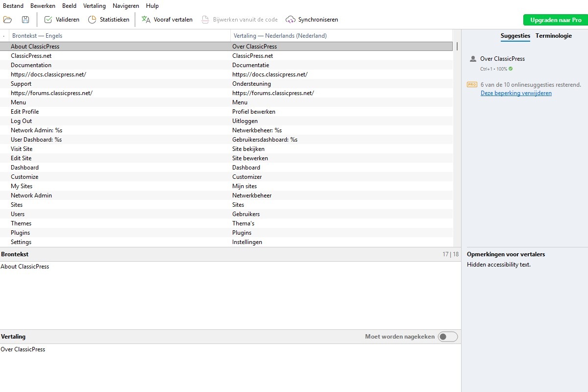The width and height of the screenshot is (588, 392).
Task: Switch to the Terminologie tab
Action: point(553,36)
